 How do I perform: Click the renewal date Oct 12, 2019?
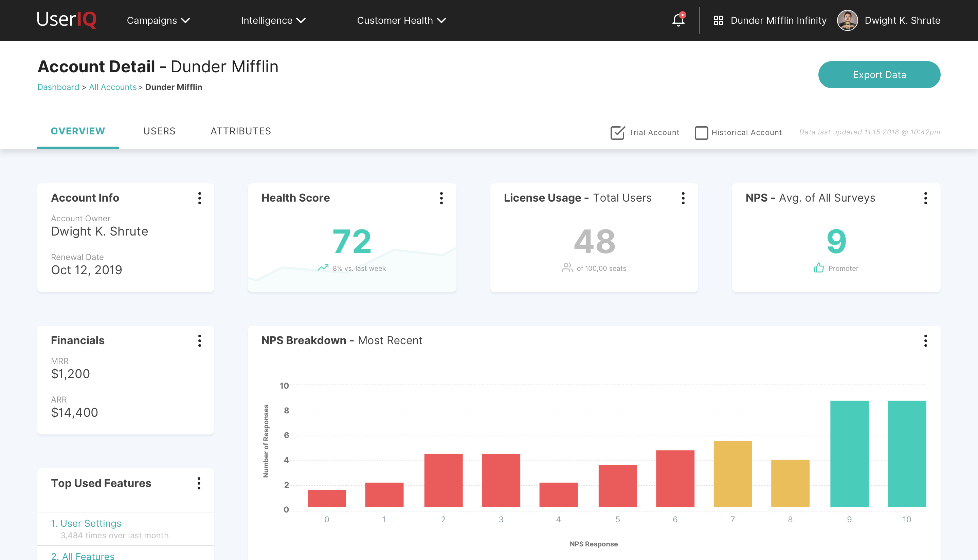87,270
